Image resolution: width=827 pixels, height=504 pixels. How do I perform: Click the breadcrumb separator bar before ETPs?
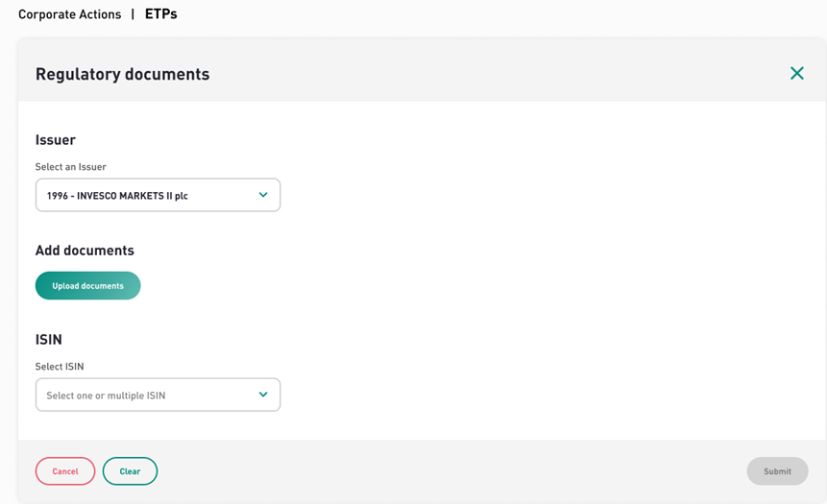(x=133, y=14)
